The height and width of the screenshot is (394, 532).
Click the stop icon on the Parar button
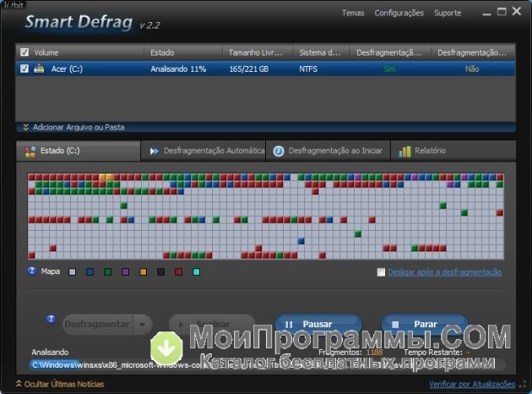[x=395, y=325]
